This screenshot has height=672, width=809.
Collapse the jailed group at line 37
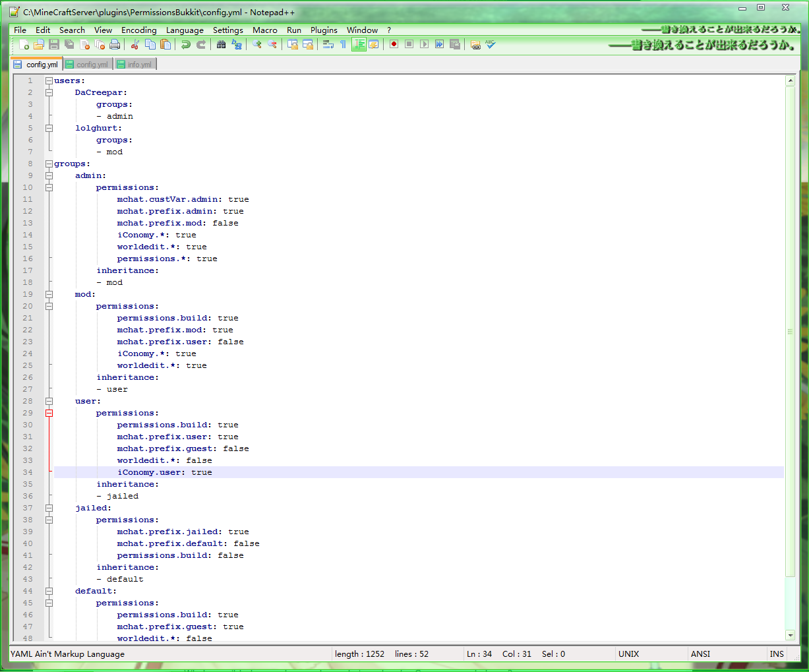49,508
